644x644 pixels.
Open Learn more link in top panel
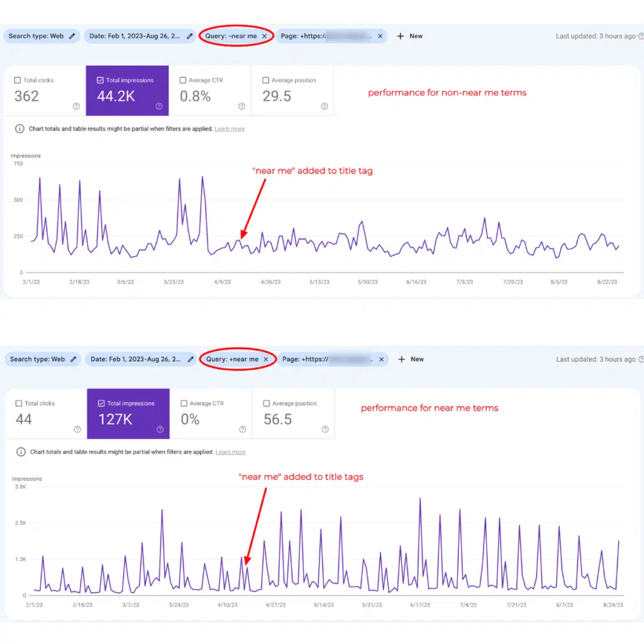click(230, 129)
